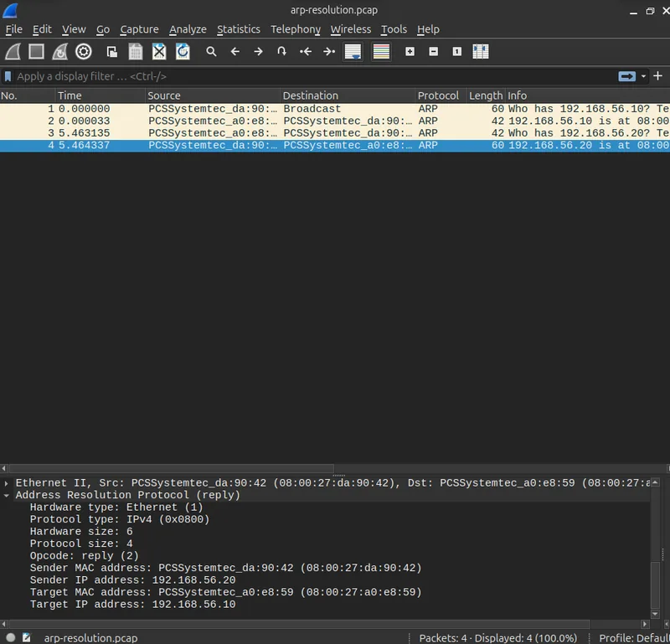Open the Help menu
This screenshot has height=644, width=670.
click(x=428, y=29)
